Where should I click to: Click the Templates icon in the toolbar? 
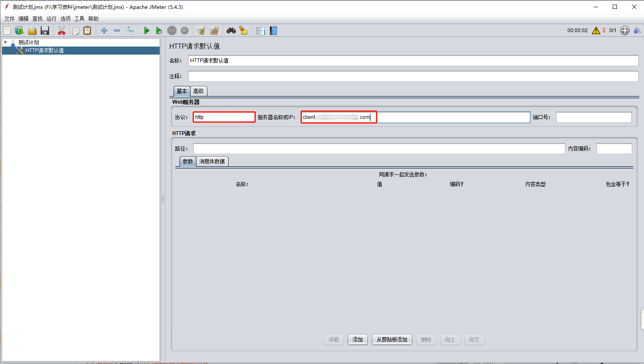coord(19,30)
